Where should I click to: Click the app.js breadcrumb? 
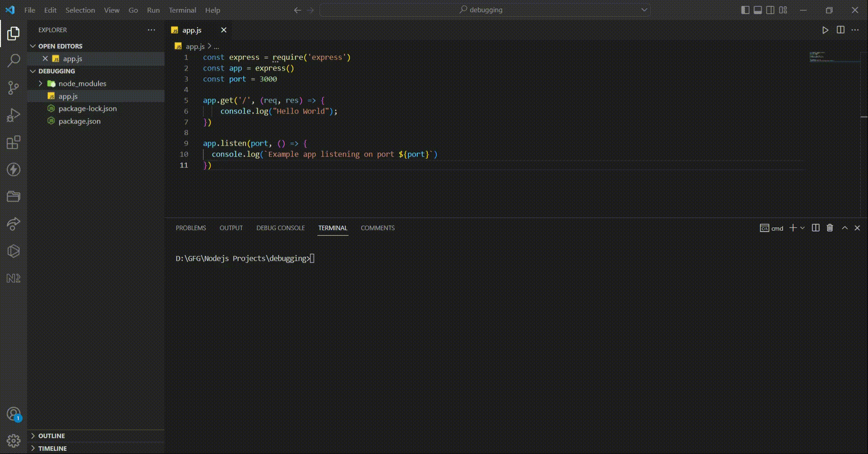[195, 46]
